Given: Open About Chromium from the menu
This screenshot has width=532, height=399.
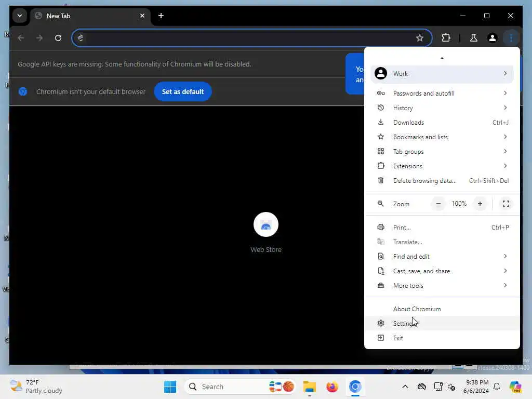Looking at the screenshot, I should (x=442, y=309).
